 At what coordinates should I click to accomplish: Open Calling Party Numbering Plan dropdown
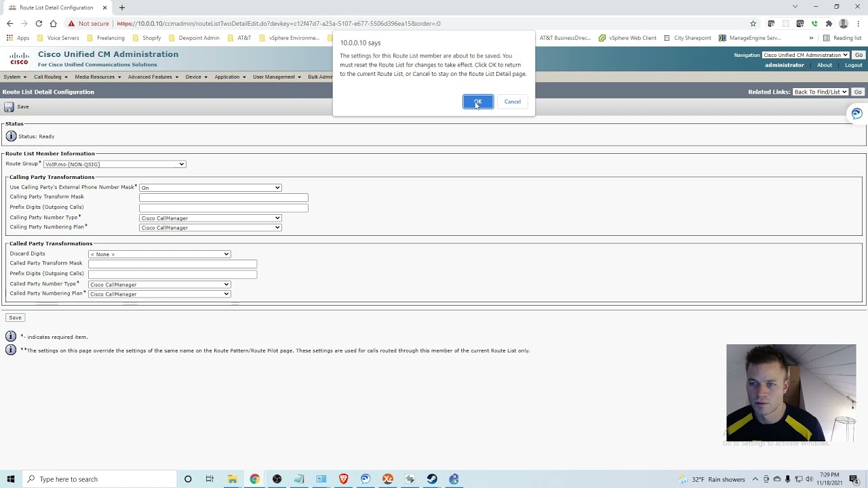tap(210, 228)
